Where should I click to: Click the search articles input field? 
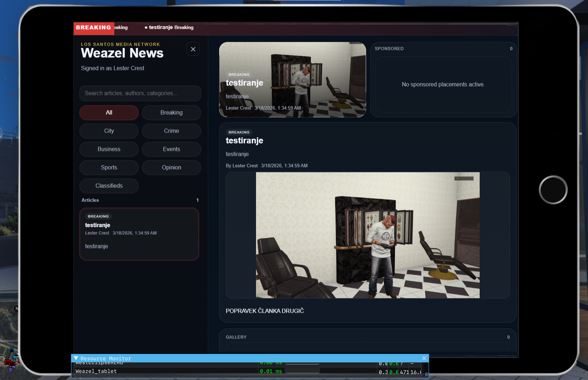pyautogui.click(x=140, y=93)
